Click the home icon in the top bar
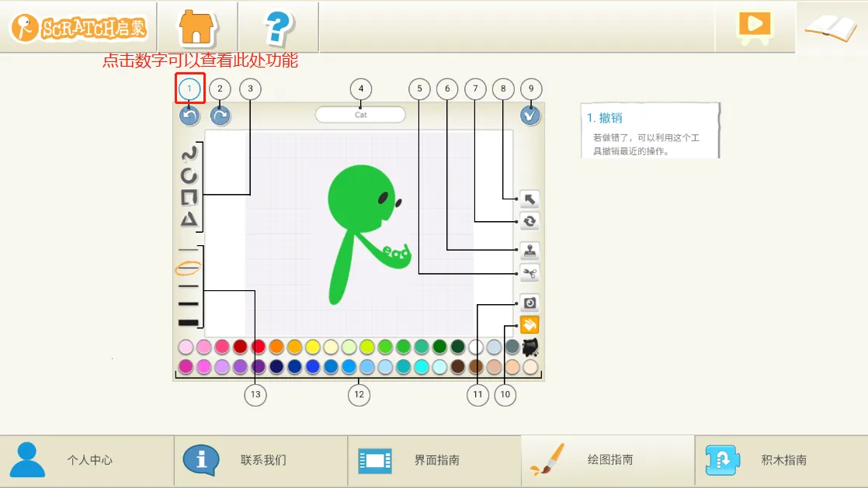This screenshot has width=868, height=488. click(x=196, y=26)
